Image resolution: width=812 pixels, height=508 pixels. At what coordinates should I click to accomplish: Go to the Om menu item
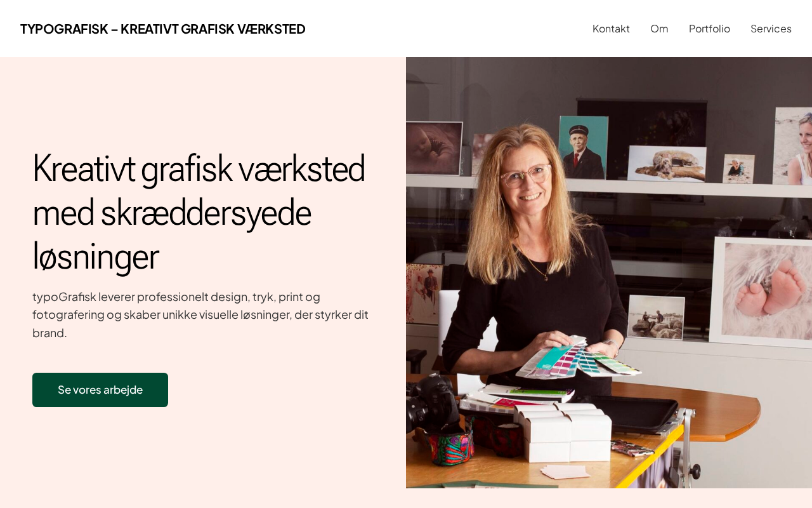(x=659, y=29)
